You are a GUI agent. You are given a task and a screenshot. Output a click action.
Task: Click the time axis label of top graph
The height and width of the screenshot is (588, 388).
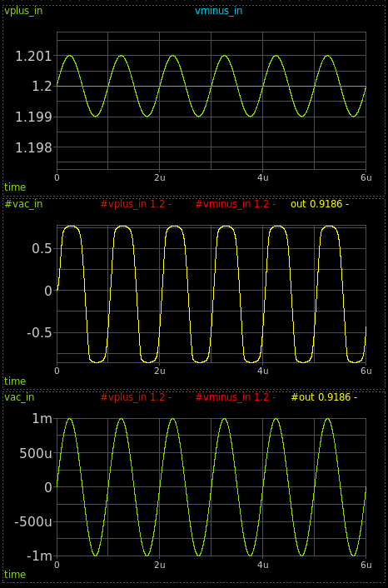tap(15, 187)
